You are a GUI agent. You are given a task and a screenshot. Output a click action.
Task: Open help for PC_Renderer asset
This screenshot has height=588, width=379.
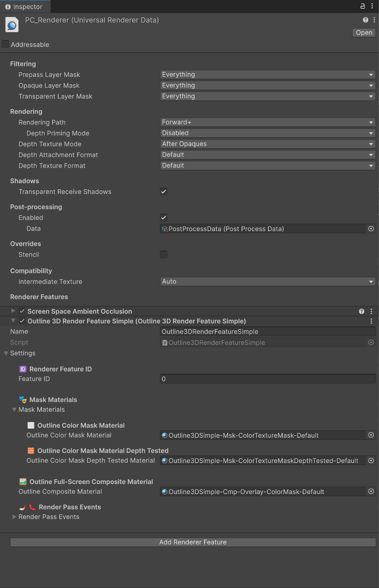pyautogui.click(x=365, y=20)
